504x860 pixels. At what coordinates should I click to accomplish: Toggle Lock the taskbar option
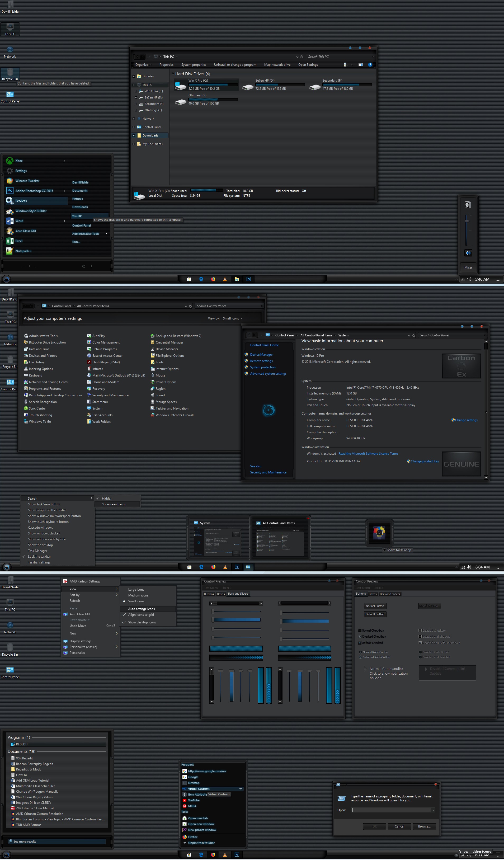(57, 557)
